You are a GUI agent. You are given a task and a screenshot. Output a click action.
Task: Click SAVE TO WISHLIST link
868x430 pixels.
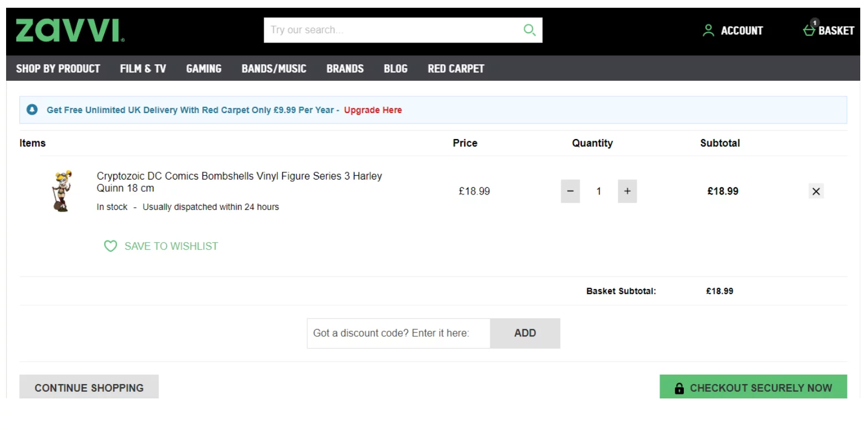point(171,247)
